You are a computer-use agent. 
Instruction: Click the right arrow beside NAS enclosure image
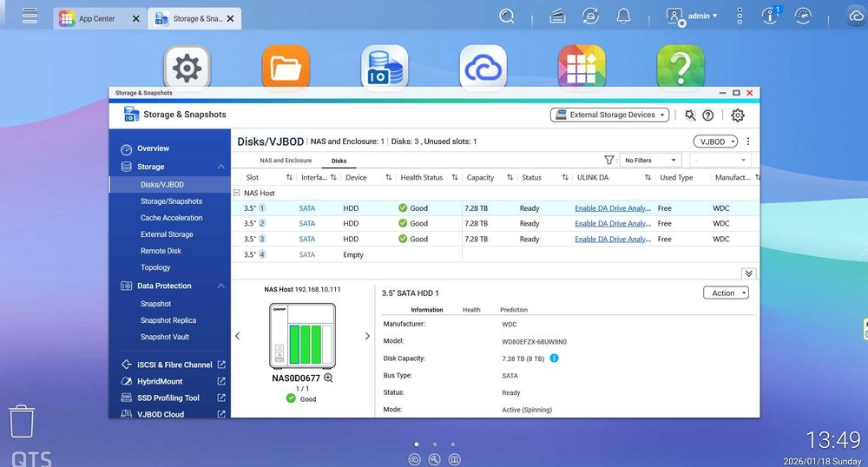367,336
